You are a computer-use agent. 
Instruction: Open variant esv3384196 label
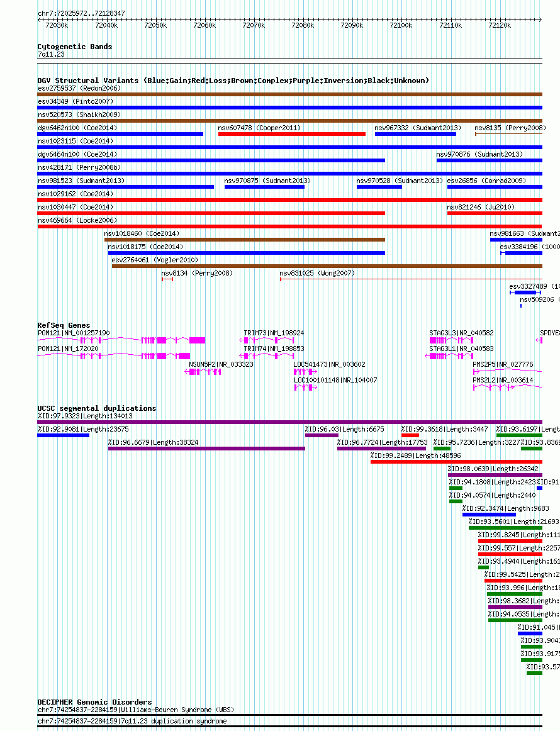(530, 247)
